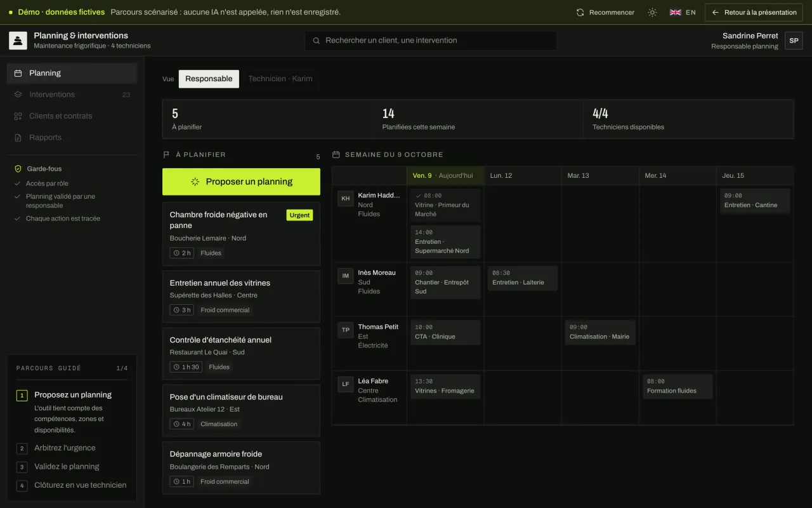Screen dimensions: 812x508
Task: Open Clients et contrats section
Action: click(x=72, y=116)
